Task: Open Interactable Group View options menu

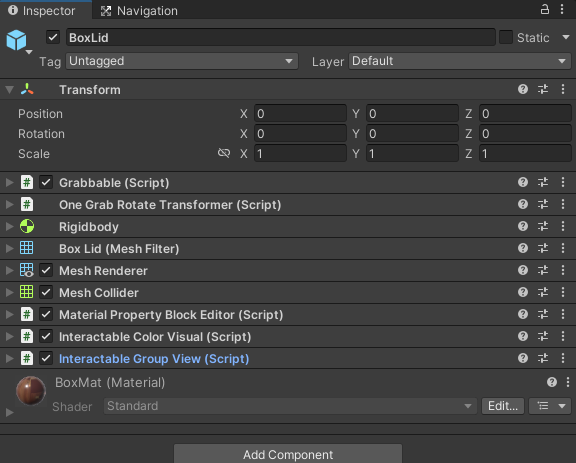Action: click(x=563, y=358)
